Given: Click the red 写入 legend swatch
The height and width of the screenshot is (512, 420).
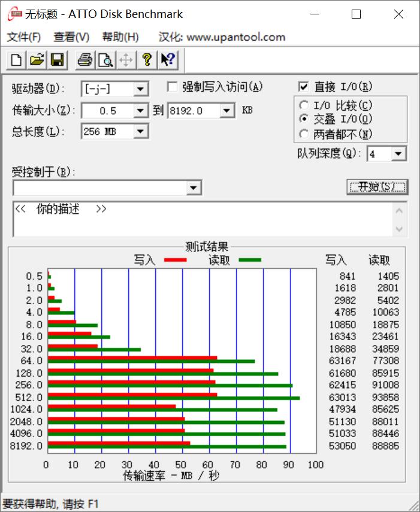Looking at the screenshot, I should click(176, 260).
